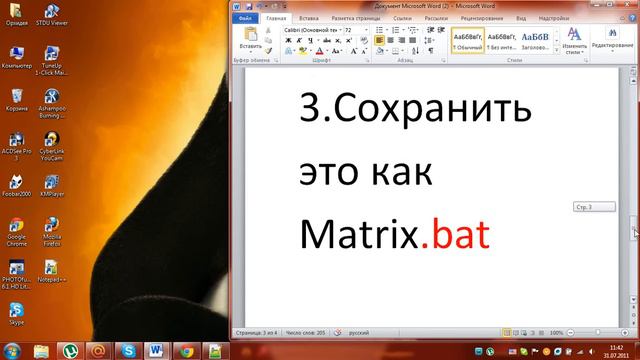The width and height of the screenshot is (640, 360).
Task: Toggle Italic (К) formatting
Action: (299, 40)
